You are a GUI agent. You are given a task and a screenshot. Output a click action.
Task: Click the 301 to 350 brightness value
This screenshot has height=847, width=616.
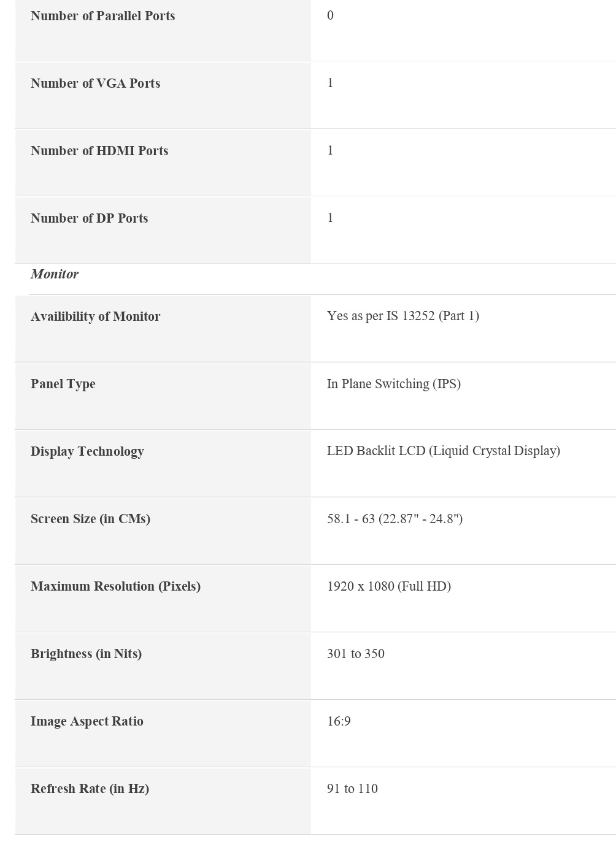355,654
